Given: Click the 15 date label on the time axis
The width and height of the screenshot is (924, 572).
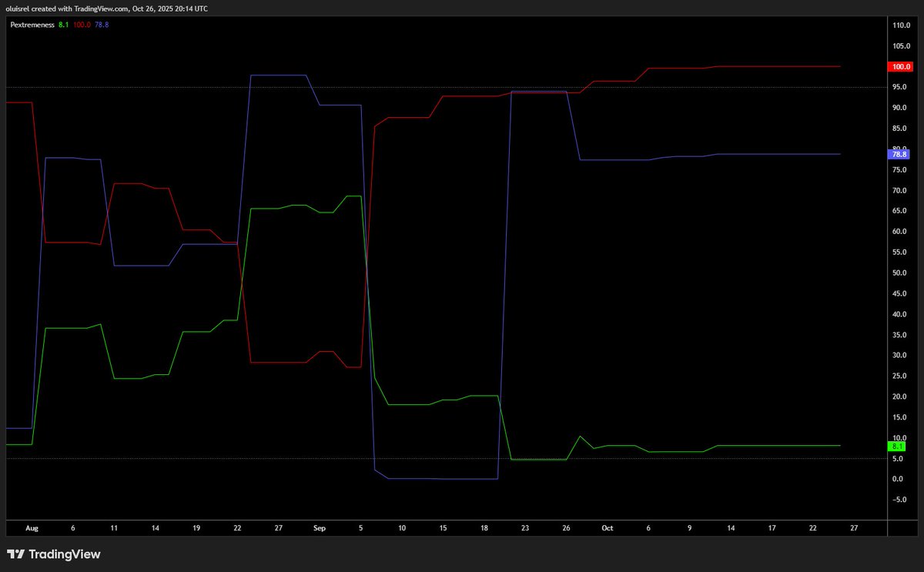Looking at the screenshot, I should 444,529.
